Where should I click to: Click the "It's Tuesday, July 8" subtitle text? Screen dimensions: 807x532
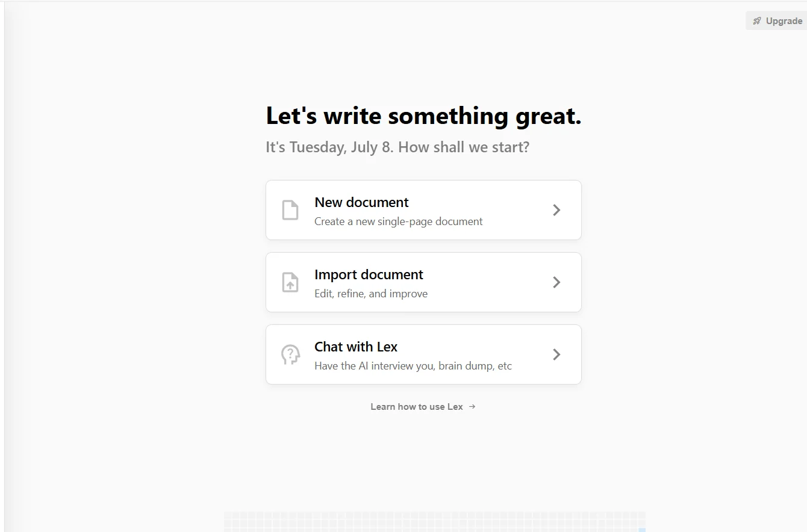coord(397,147)
